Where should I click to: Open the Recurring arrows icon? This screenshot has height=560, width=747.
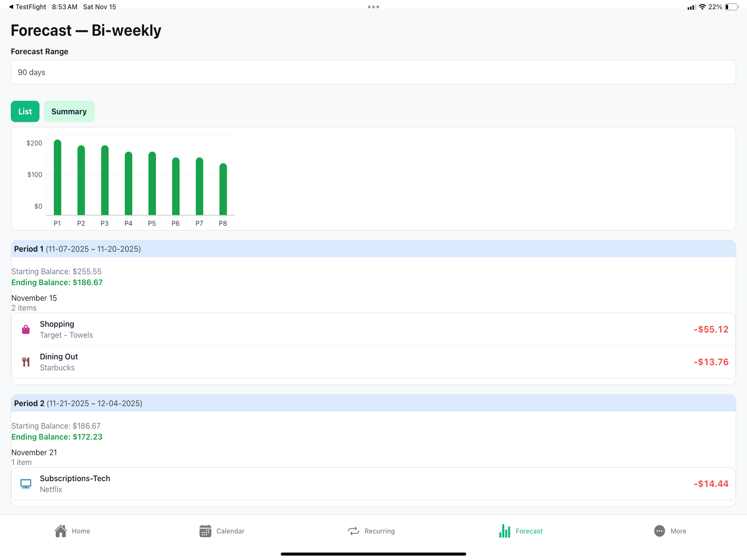(x=354, y=531)
